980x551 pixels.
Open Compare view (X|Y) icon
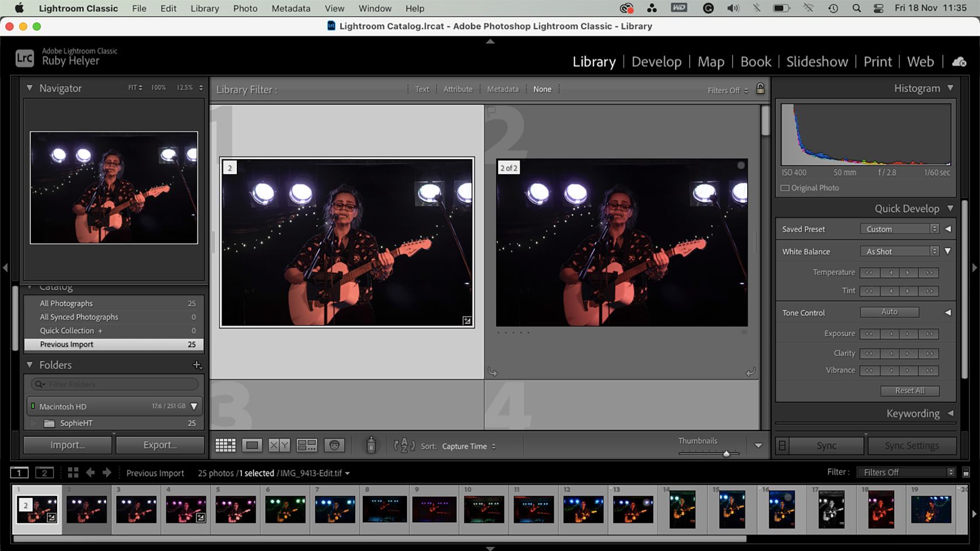[x=279, y=446]
